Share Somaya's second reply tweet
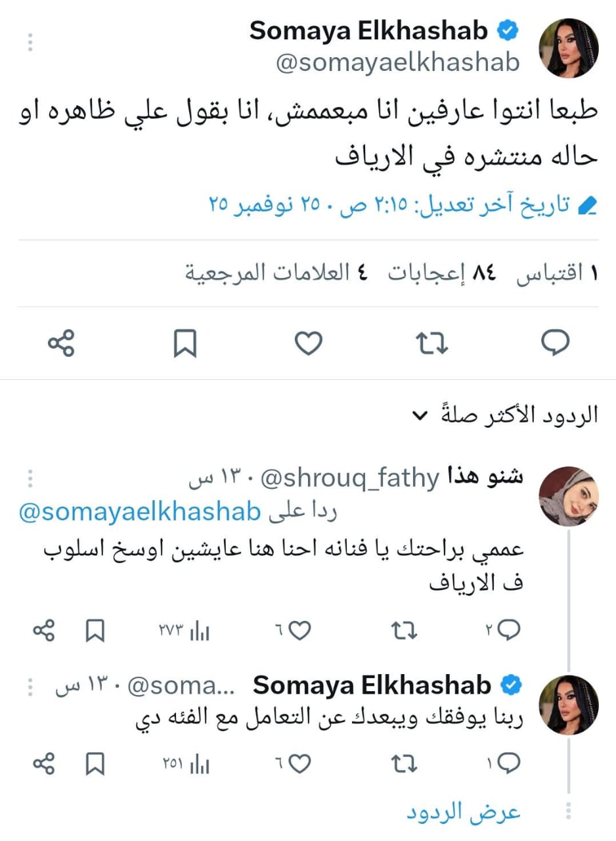 43,763
